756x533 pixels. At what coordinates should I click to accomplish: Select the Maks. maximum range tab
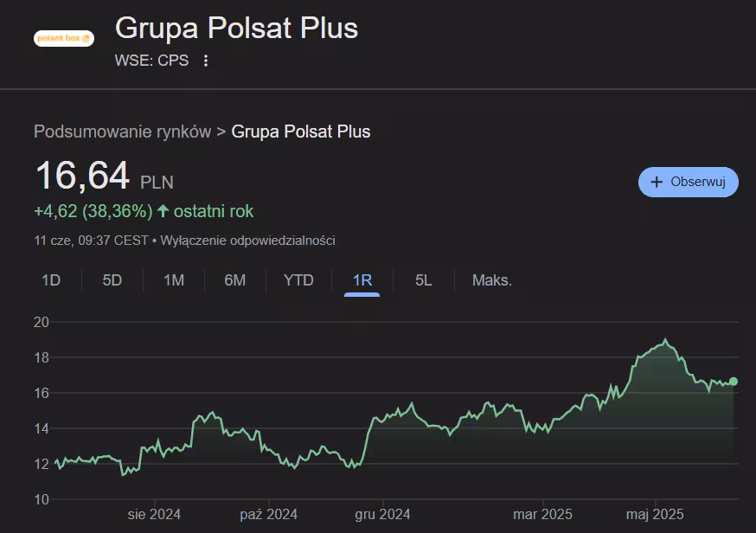click(x=491, y=280)
